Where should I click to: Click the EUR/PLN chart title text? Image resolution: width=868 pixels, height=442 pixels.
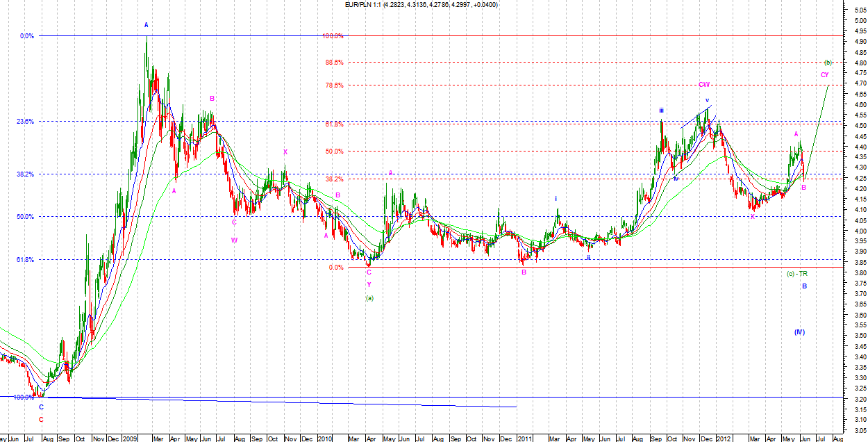tap(421, 5)
